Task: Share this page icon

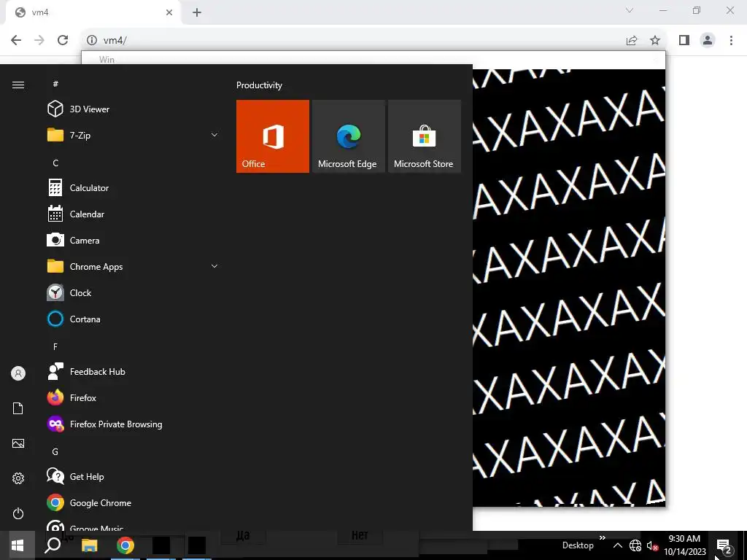Action: (632, 41)
